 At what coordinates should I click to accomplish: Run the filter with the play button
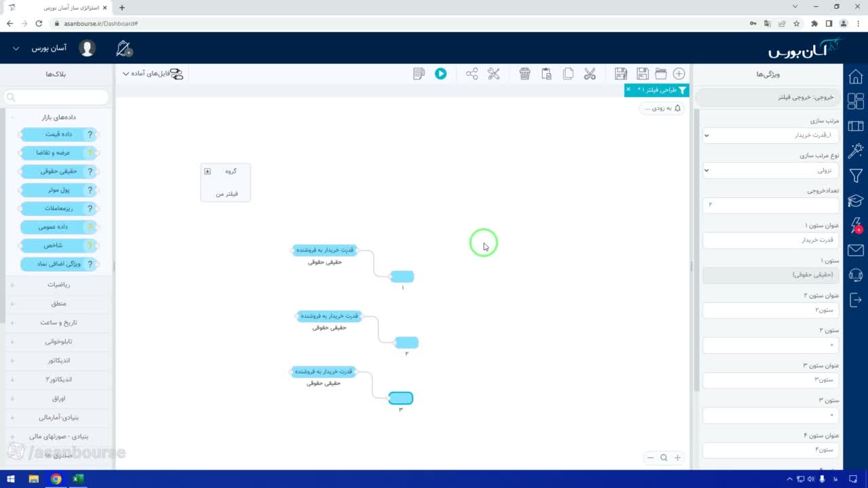(441, 74)
